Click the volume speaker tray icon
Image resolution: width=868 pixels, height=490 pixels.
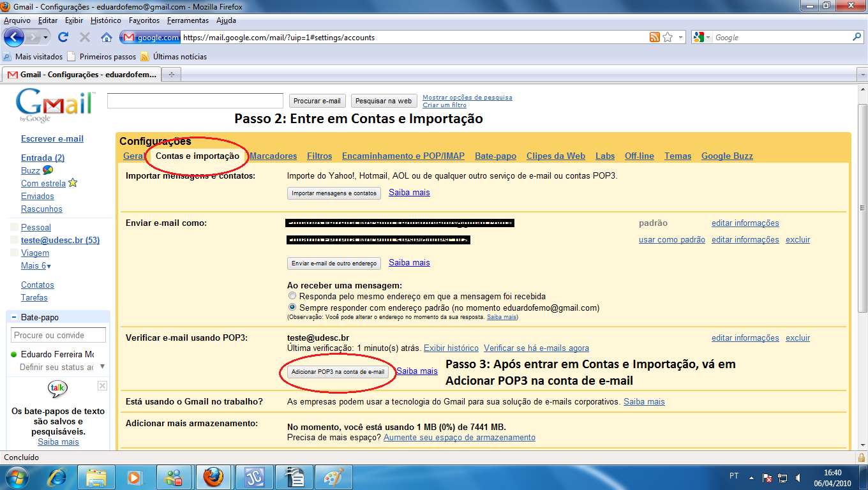(x=798, y=477)
